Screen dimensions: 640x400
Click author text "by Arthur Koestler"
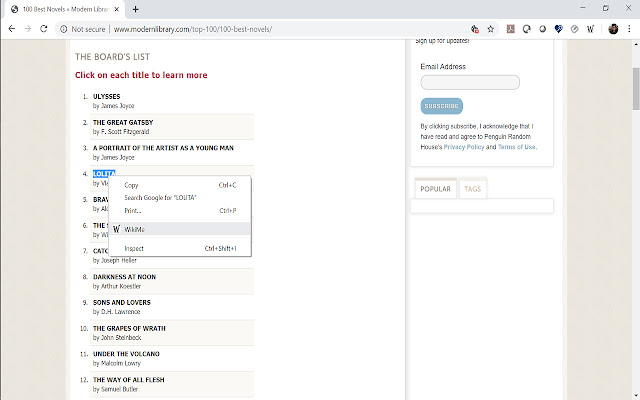click(x=117, y=286)
